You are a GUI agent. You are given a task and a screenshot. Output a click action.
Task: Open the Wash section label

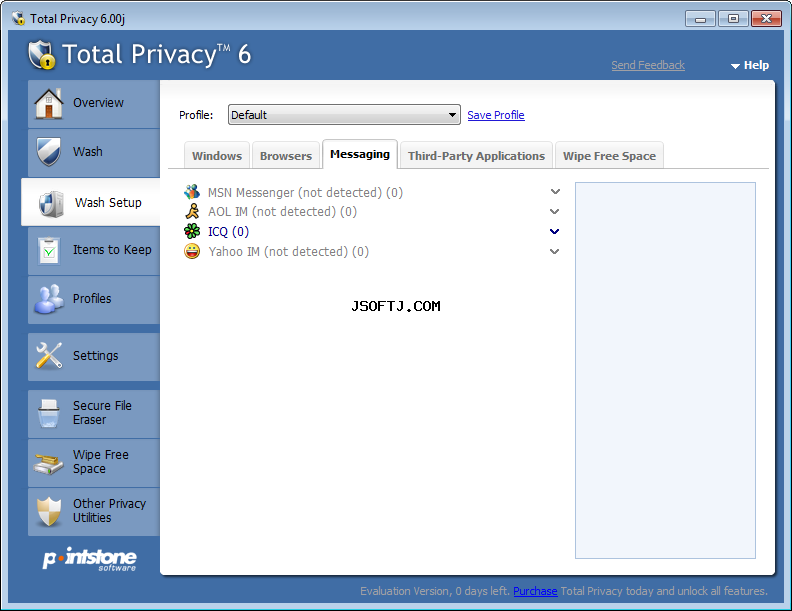tap(87, 151)
